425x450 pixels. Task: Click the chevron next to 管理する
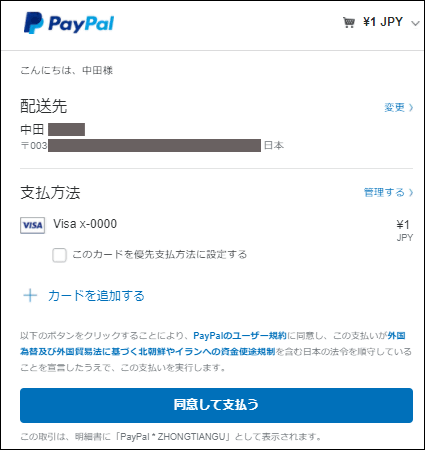411,192
